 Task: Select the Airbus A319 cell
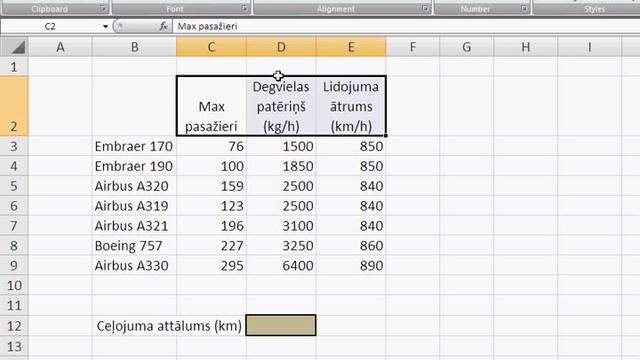tap(135, 206)
